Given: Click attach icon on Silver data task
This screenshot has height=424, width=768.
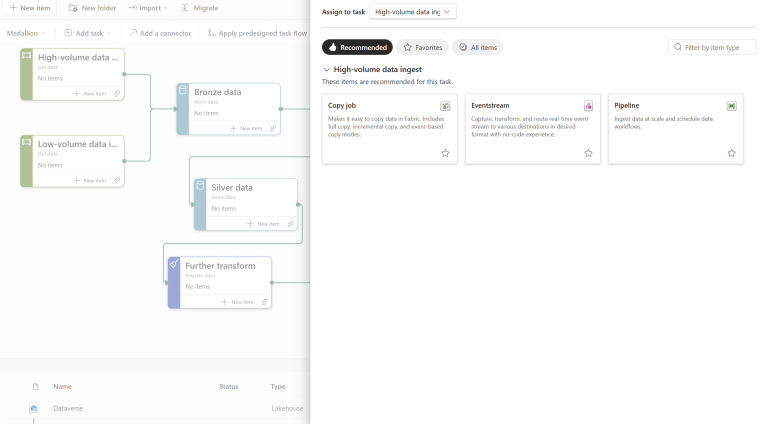Looking at the screenshot, I should pyautogui.click(x=290, y=224).
